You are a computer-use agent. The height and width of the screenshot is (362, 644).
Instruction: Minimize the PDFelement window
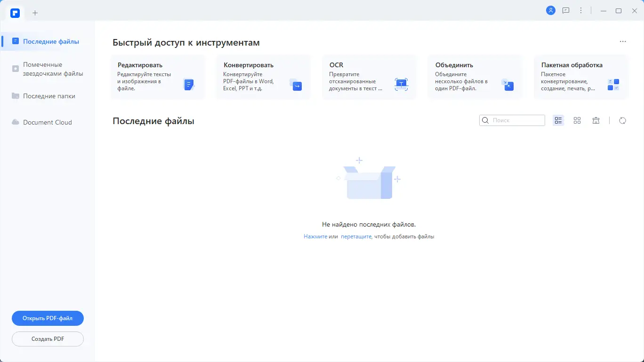pyautogui.click(x=604, y=10)
